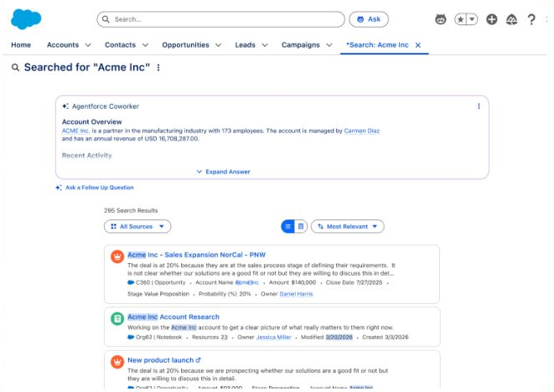The width and height of the screenshot is (554, 392).
Task: Click the Recent Activity heading
Action: (x=87, y=156)
